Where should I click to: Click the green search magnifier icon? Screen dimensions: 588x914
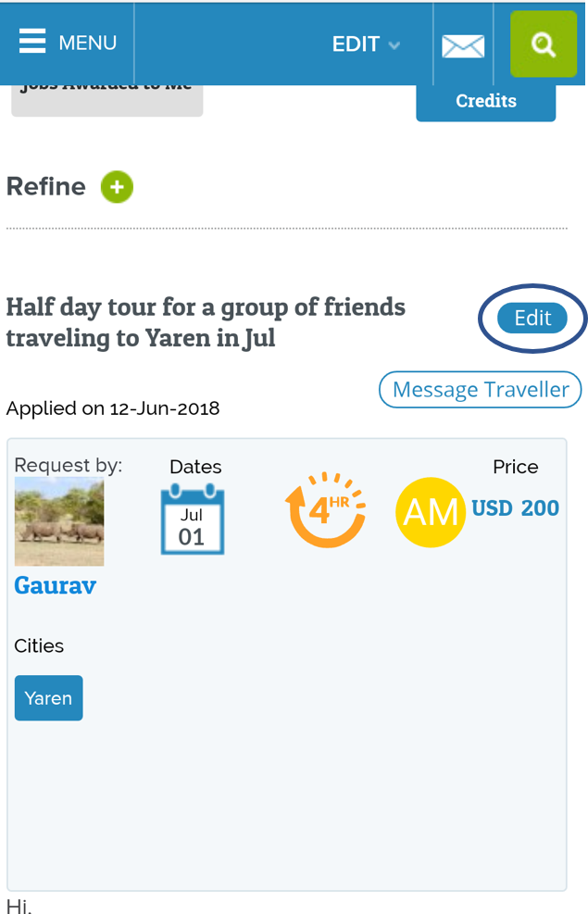pyautogui.click(x=544, y=44)
